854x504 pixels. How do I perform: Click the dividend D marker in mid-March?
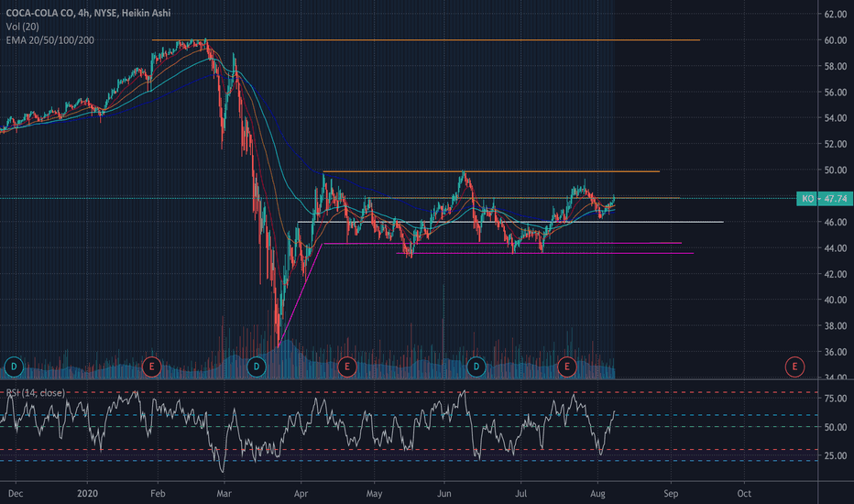pyautogui.click(x=257, y=367)
